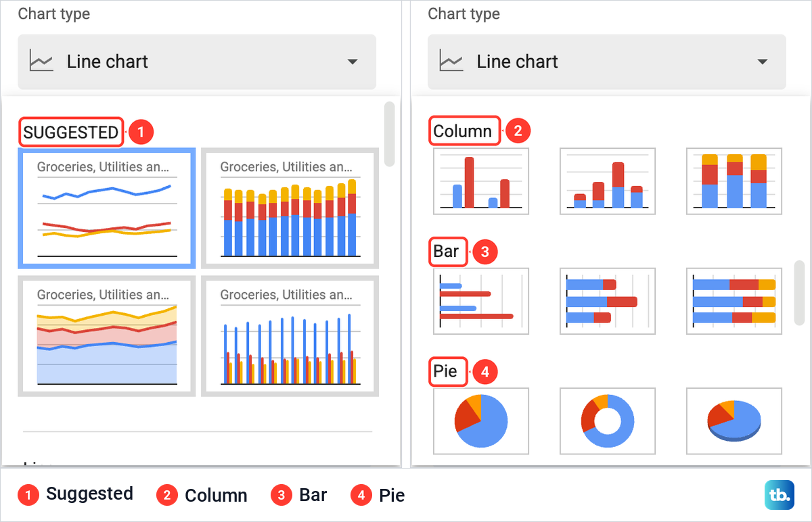Click the SUGGESTED section heading
Viewport: 812px width, 522px height.
pos(71,132)
